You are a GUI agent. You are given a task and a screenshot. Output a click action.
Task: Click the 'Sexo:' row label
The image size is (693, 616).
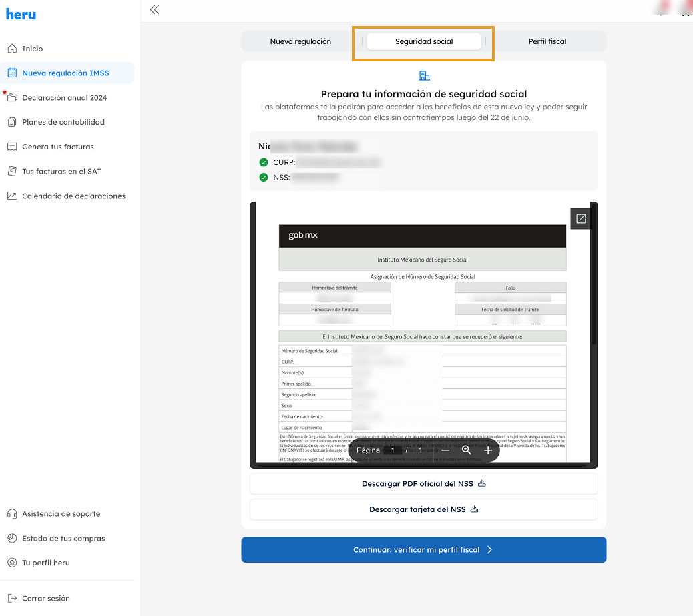(287, 406)
